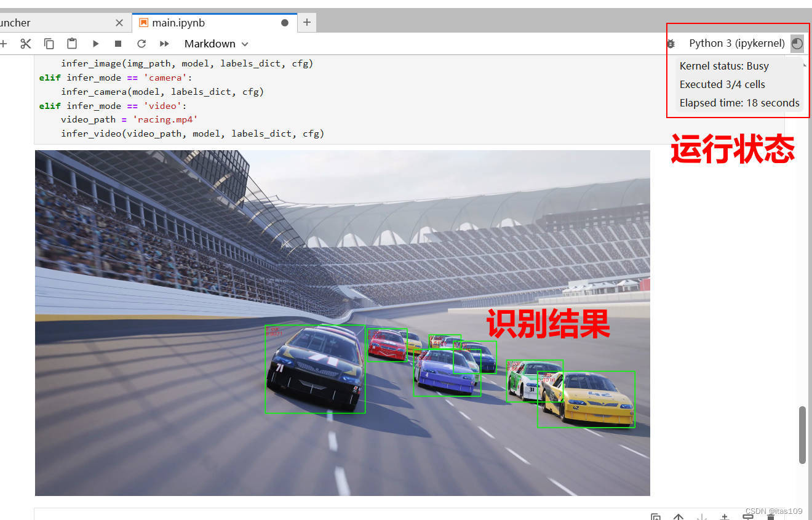
Task: Run the selected cell
Action: pyautogui.click(x=95, y=44)
